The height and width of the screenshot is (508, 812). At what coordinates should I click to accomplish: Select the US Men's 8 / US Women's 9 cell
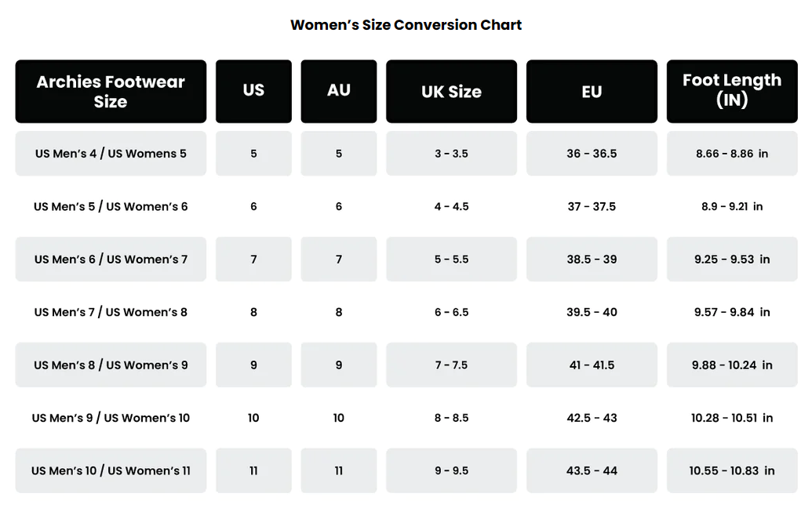tap(111, 365)
